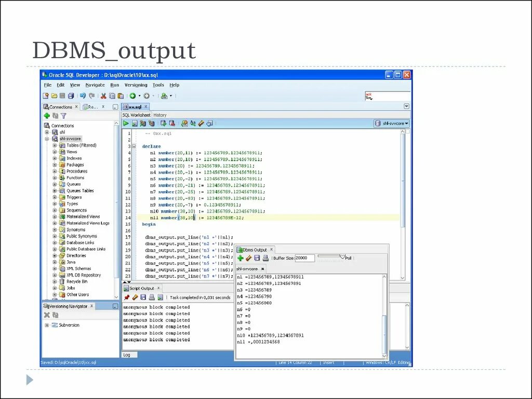Screen dimensions: 532x399
Task: Click the Ask Tom search field
Action: [388, 96]
